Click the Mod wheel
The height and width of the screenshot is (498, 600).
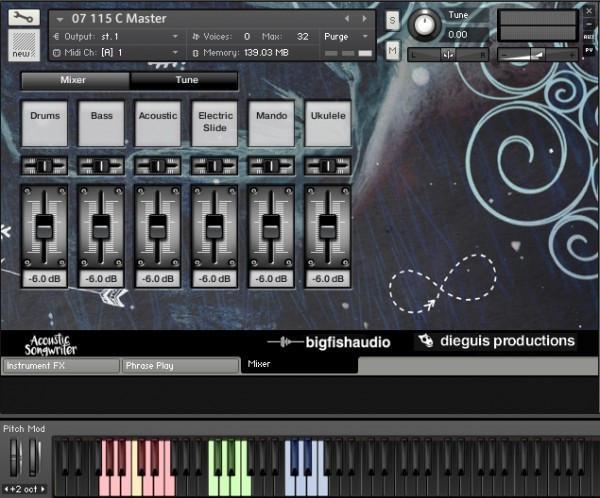[34, 458]
